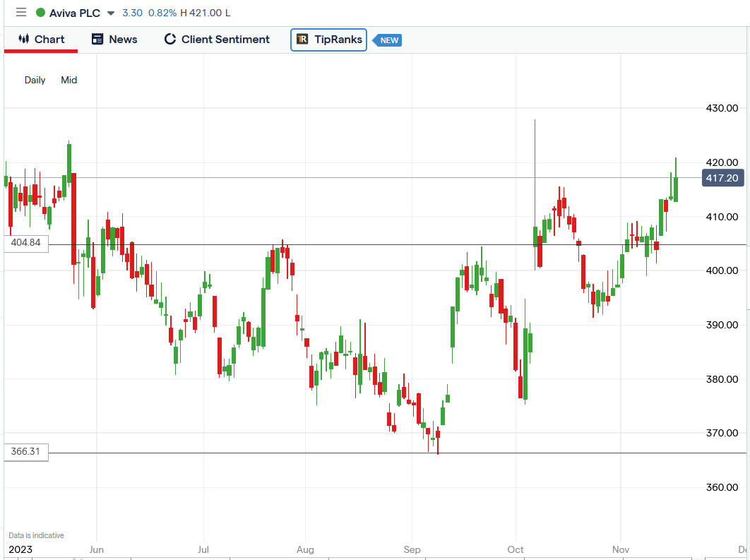The width and height of the screenshot is (750, 560).
Task: Open the Client Sentiment tab
Action: pyautogui.click(x=217, y=40)
